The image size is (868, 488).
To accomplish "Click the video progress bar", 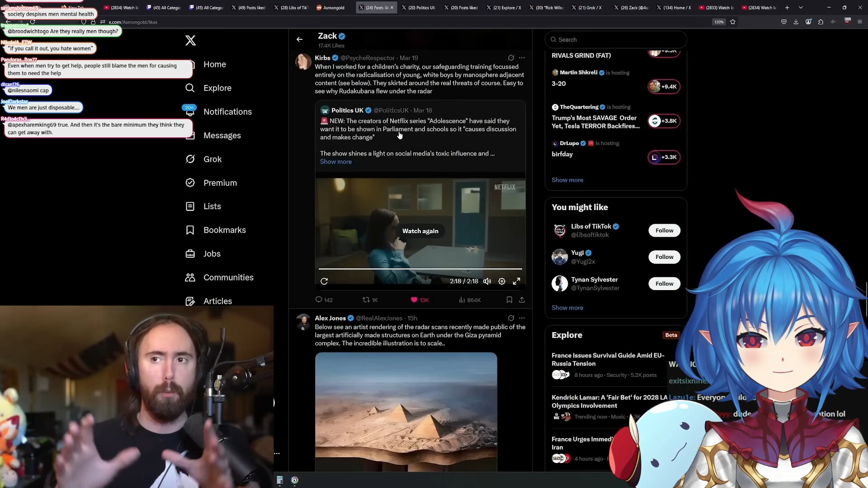I will tap(420, 269).
